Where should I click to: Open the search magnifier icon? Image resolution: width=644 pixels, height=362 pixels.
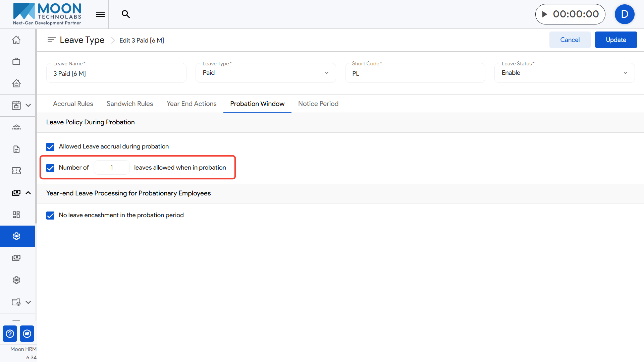click(x=125, y=14)
